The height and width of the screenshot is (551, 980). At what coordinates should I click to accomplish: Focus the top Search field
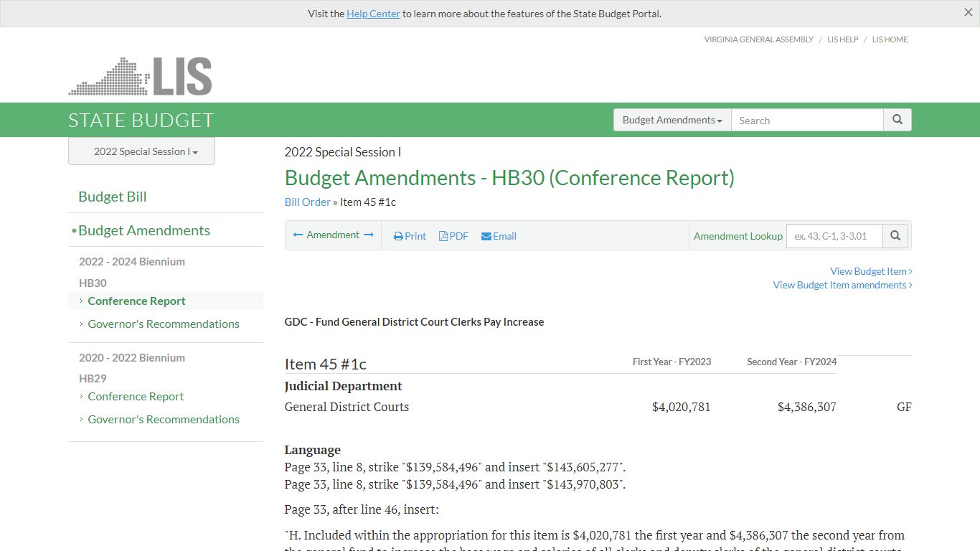click(807, 120)
